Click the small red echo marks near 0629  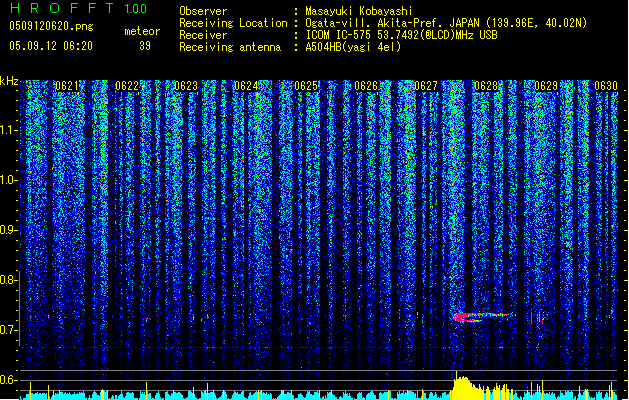[x=538, y=318]
